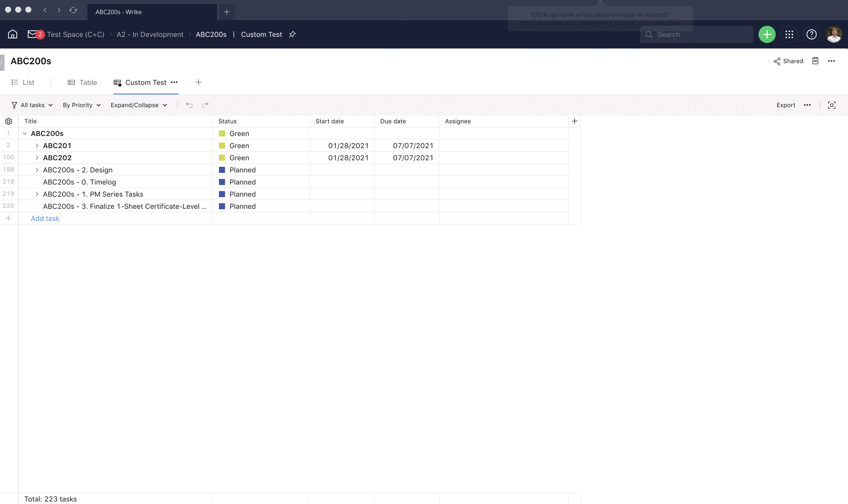Click the Add task link
The width and height of the screenshot is (848, 504).
coord(45,218)
